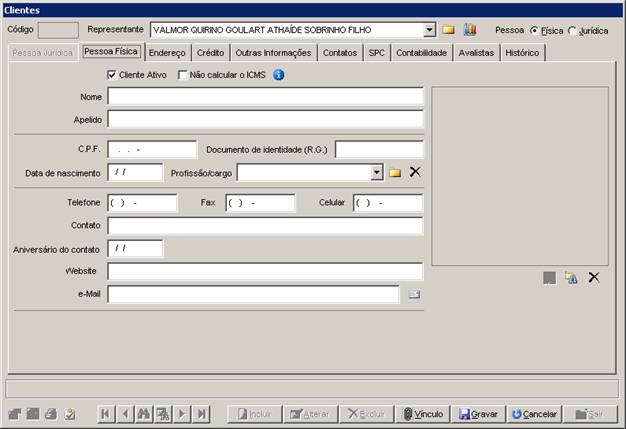The height and width of the screenshot is (429, 626).
Task: Click the first gray icon in bottom-left toolbar
Action: tap(14, 414)
